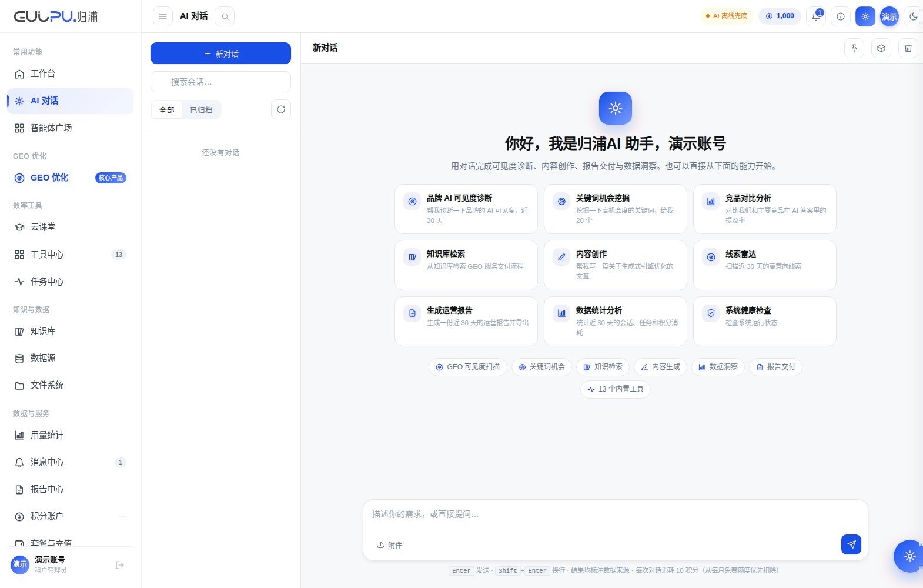Viewport: 923px width, 588px height.
Task: Pin the conversation with pin icon
Action: (854, 48)
